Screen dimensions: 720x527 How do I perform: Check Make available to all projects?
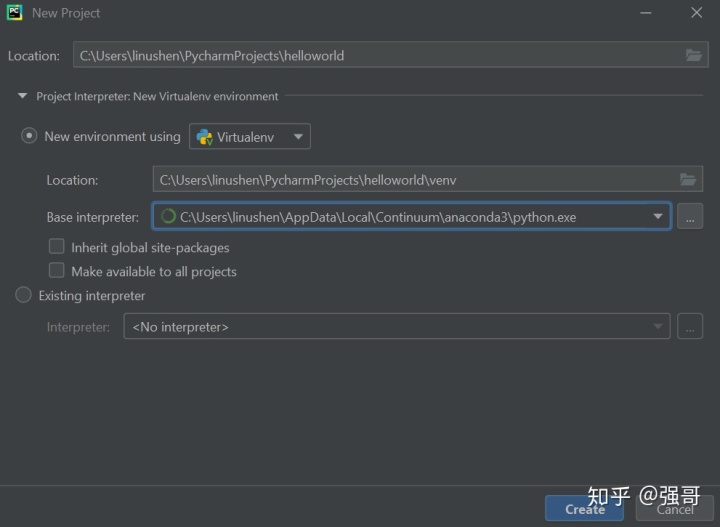(56, 270)
